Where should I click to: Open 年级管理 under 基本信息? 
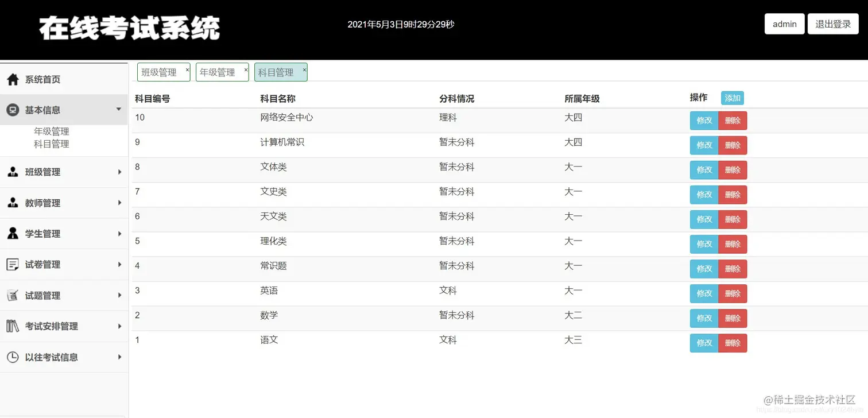(52, 131)
